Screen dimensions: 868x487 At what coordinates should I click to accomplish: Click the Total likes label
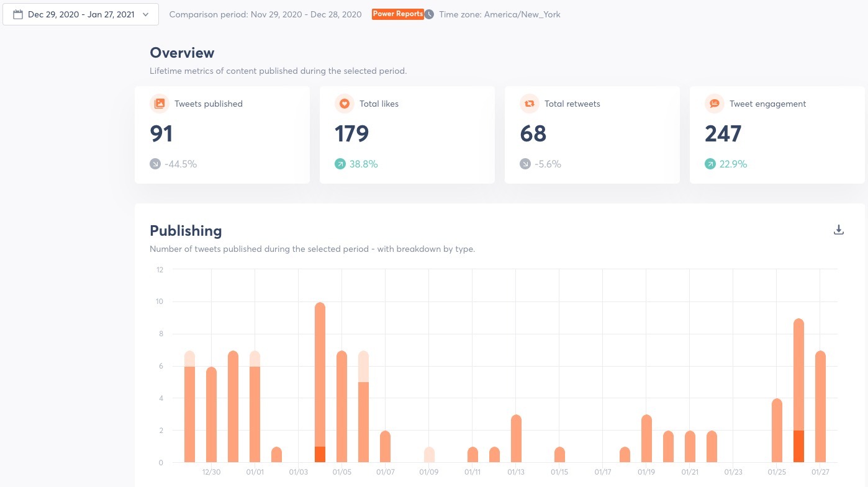coord(379,104)
